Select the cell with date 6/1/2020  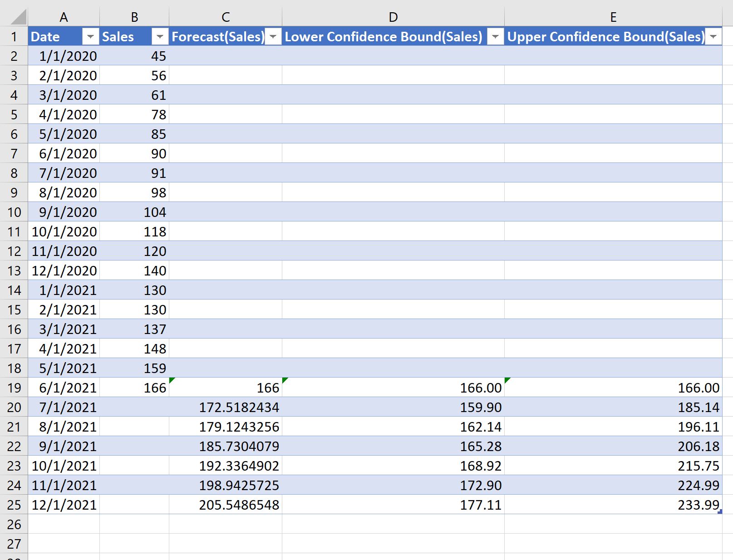[x=64, y=154]
